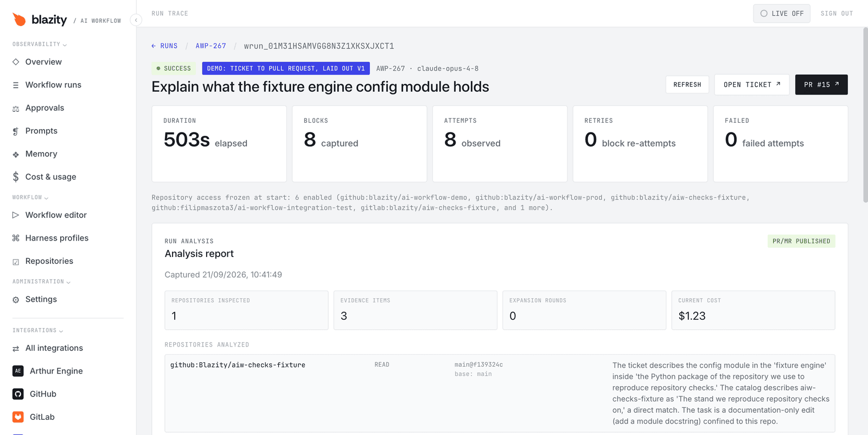Click the PR/MR Published badge
The image size is (868, 435).
(x=801, y=241)
